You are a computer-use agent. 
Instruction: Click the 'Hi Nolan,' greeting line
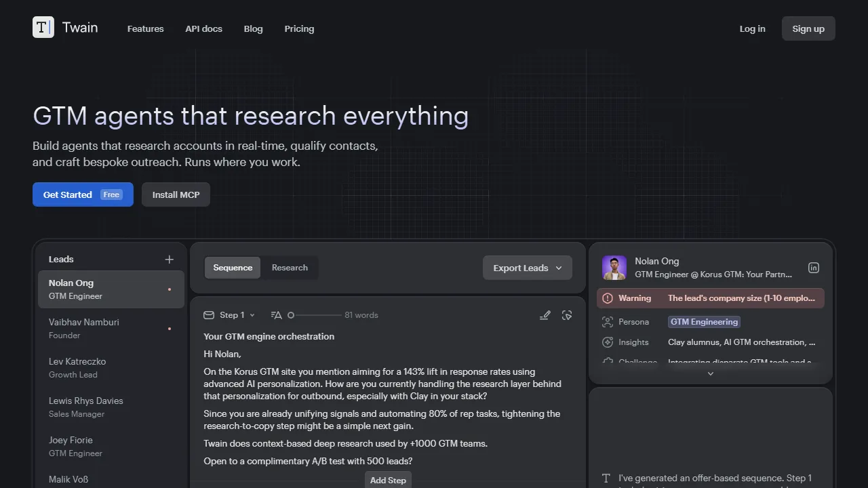[x=222, y=354]
